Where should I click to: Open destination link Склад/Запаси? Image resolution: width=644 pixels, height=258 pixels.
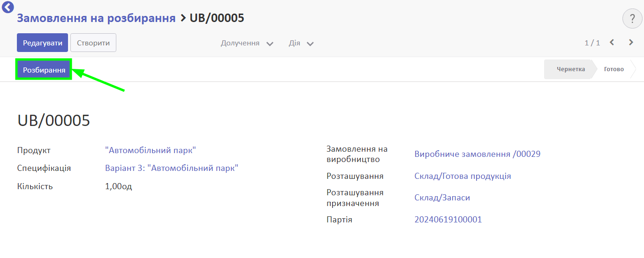(442, 198)
